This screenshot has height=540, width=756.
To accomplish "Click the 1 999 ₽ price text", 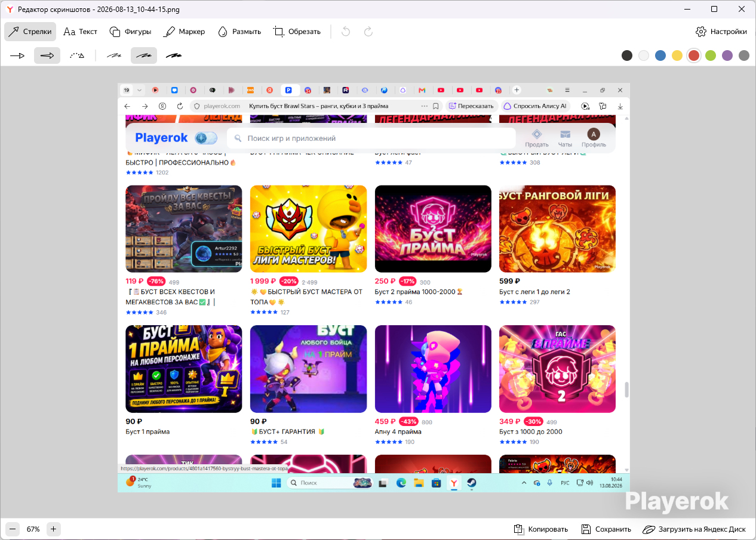I will pyautogui.click(x=263, y=281).
